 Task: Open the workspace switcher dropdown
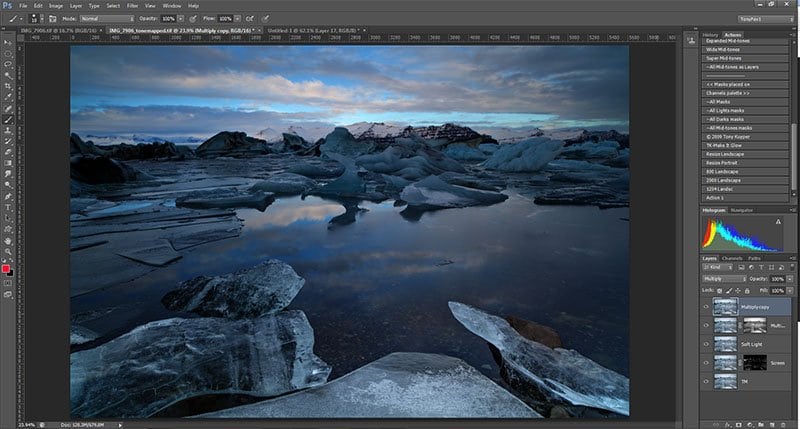[x=766, y=19]
